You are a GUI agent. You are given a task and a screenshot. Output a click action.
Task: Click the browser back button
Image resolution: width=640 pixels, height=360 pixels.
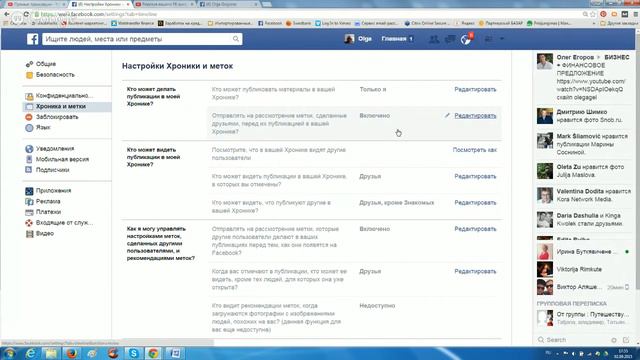7,14
